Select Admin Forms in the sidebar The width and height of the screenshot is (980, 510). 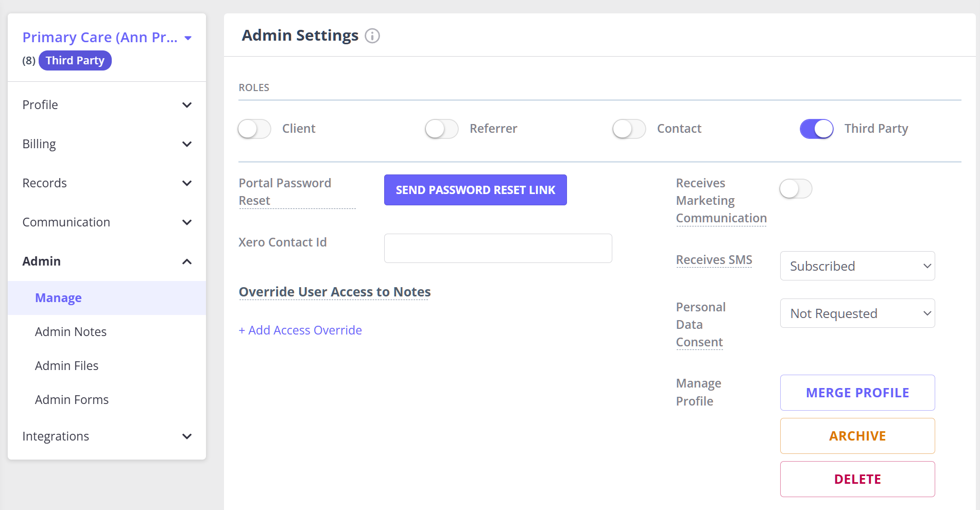click(x=72, y=400)
